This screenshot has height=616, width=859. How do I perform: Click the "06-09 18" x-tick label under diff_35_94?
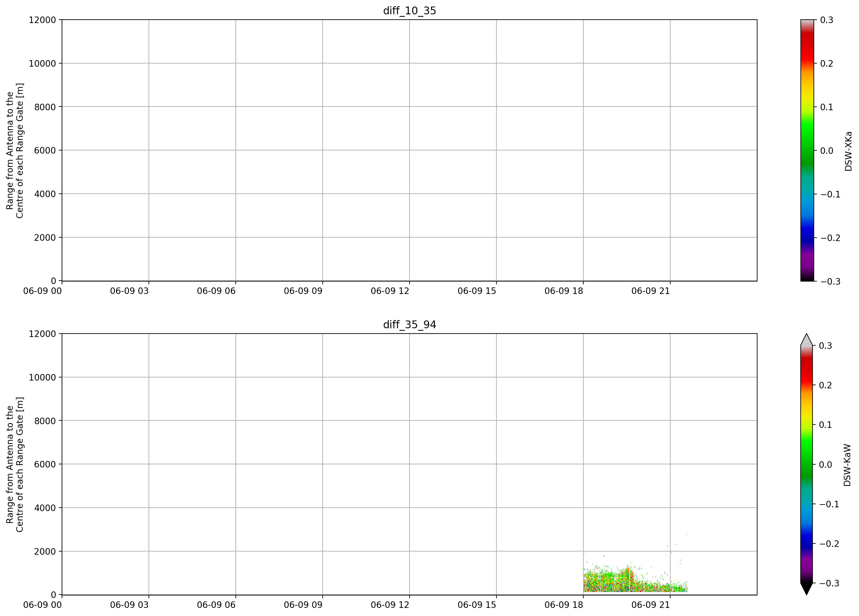click(x=564, y=605)
